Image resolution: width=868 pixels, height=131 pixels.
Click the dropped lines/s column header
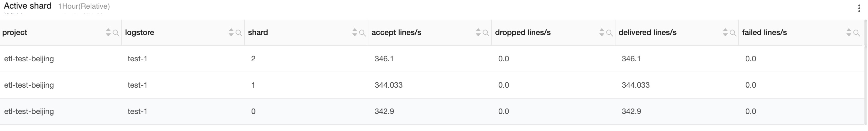click(522, 32)
